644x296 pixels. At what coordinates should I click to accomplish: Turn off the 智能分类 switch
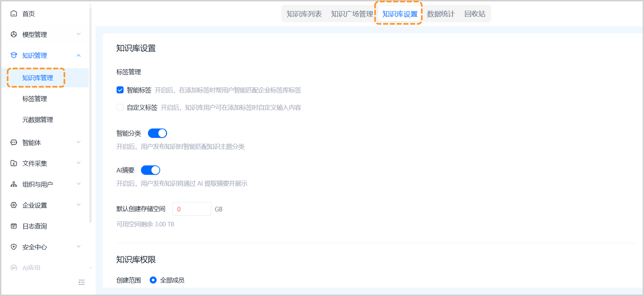pyautogui.click(x=158, y=133)
